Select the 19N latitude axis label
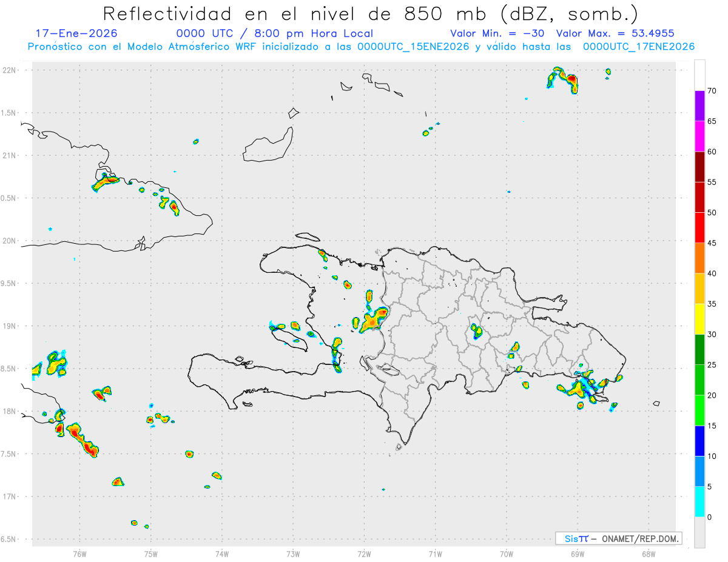 pos(10,326)
